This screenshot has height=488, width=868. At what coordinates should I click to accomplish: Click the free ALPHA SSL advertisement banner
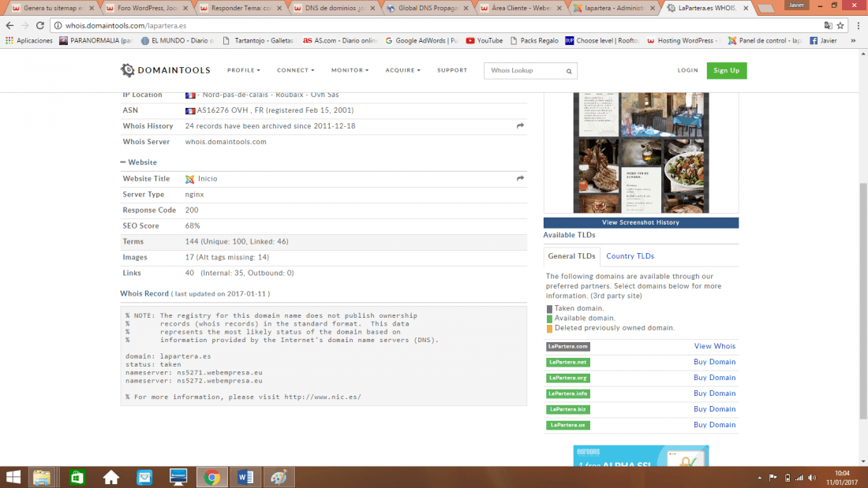pos(641,456)
